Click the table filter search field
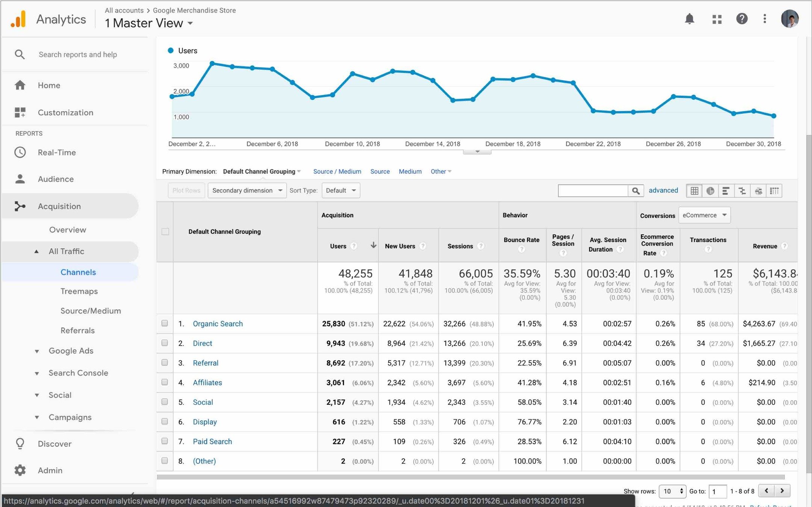The height and width of the screenshot is (507, 812). pyautogui.click(x=593, y=191)
